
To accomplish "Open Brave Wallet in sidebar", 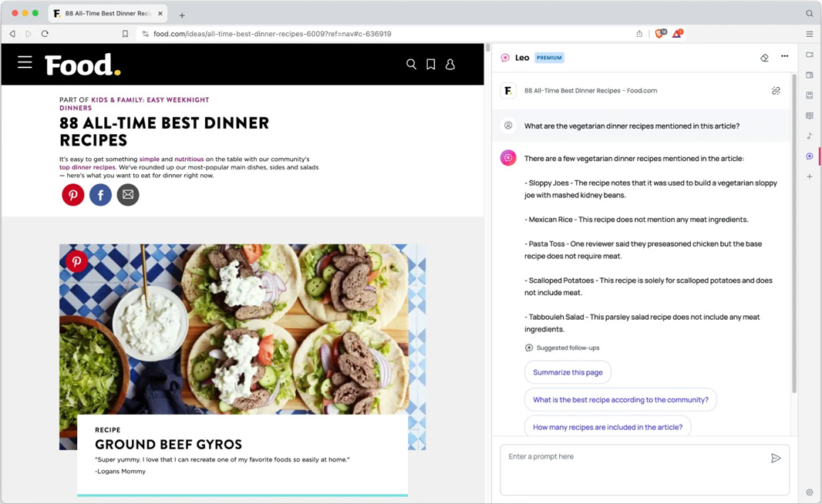I will 810,76.
